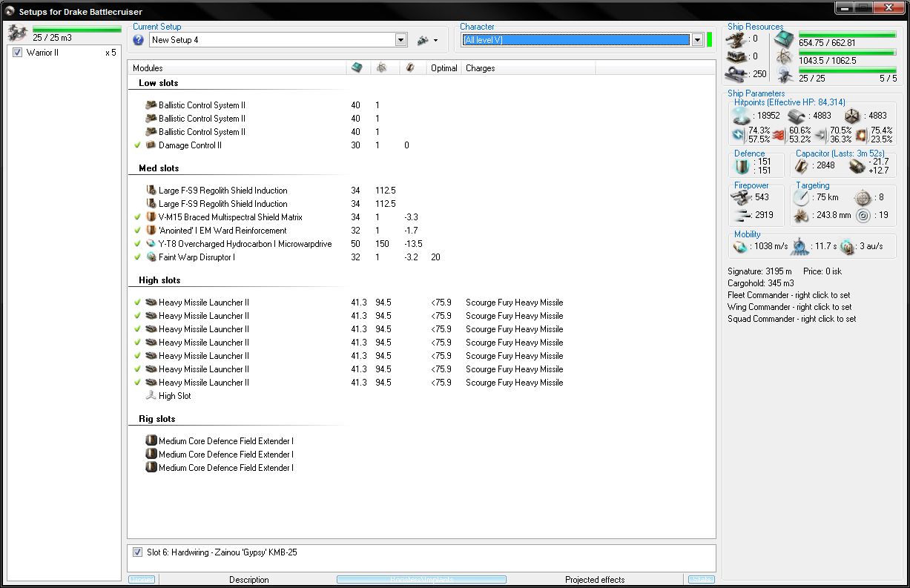Click the shield hitpoints icon showing 18952

[742, 116]
